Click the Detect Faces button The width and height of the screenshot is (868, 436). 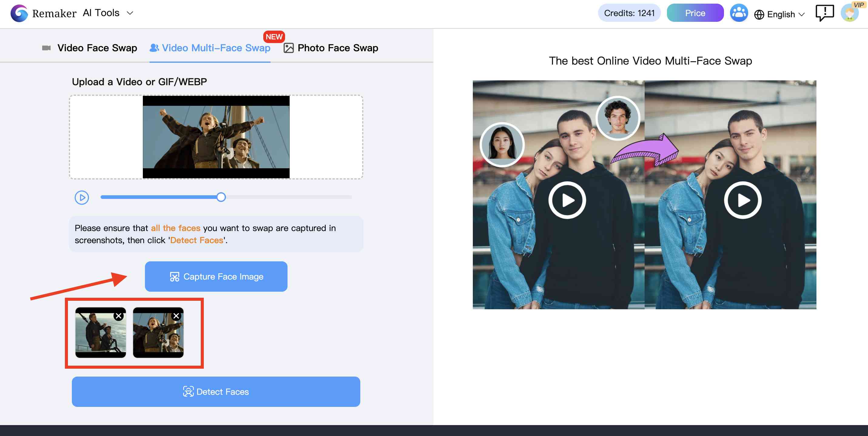click(x=216, y=392)
